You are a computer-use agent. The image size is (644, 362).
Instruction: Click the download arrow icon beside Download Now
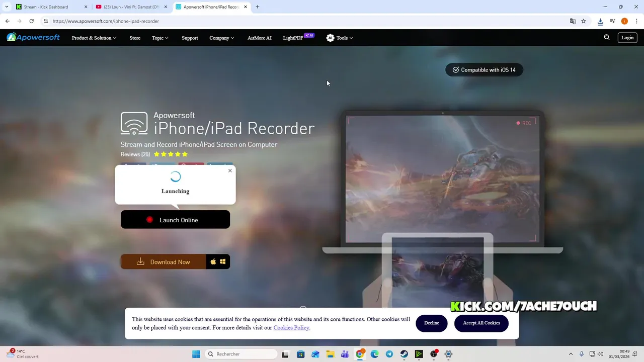pos(140,261)
